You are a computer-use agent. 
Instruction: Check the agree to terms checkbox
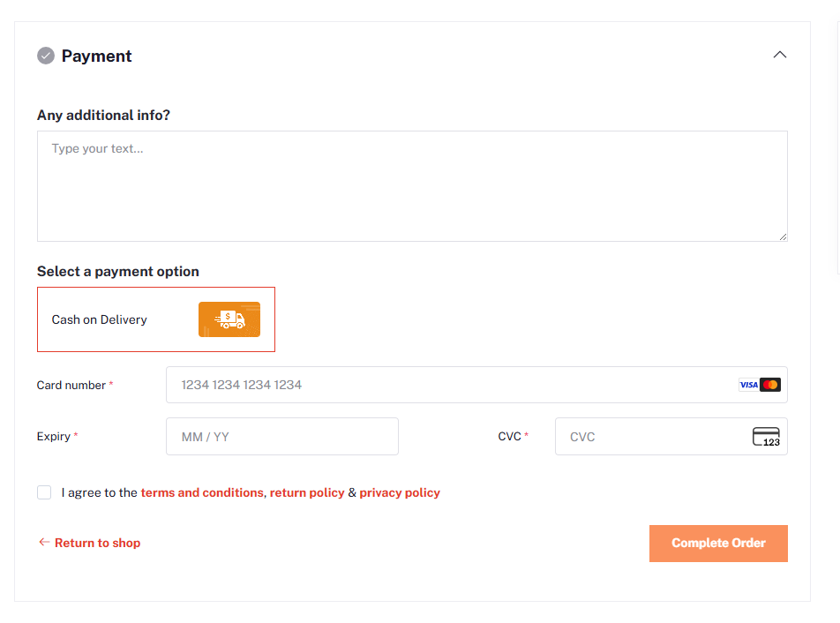pyautogui.click(x=44, y=492)
